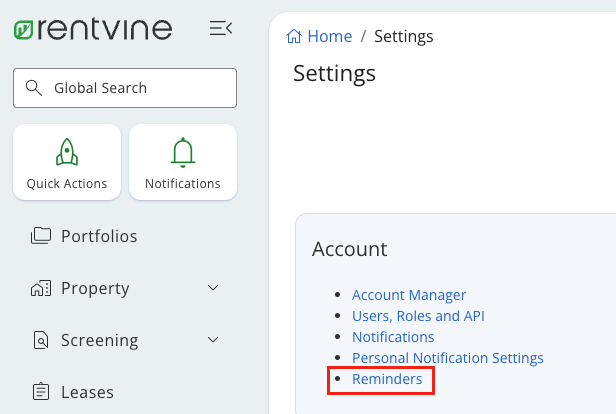Open the Account Manager link
The width and height of the screenshot is (616, 414).
(409, 295)
